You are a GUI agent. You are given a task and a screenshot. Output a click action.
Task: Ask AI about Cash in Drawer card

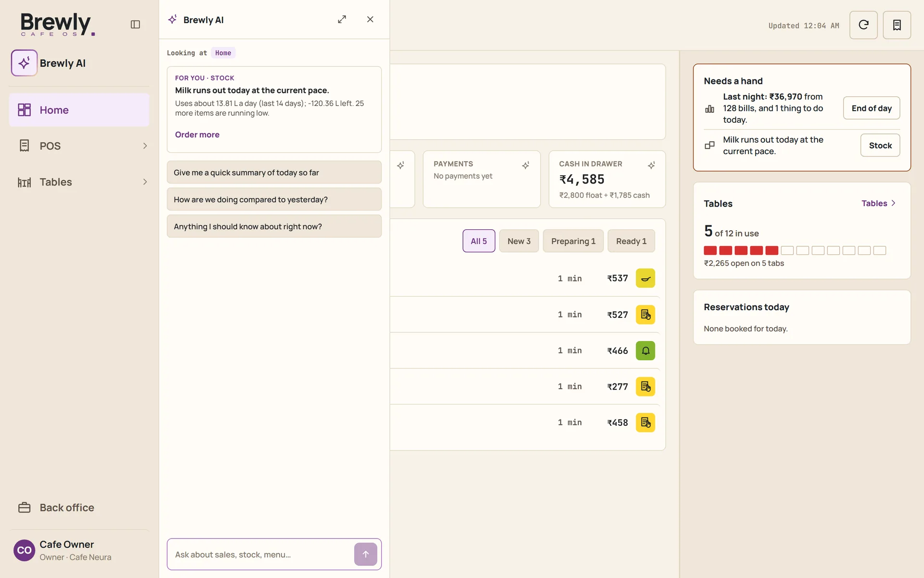[x=651, y=165]
